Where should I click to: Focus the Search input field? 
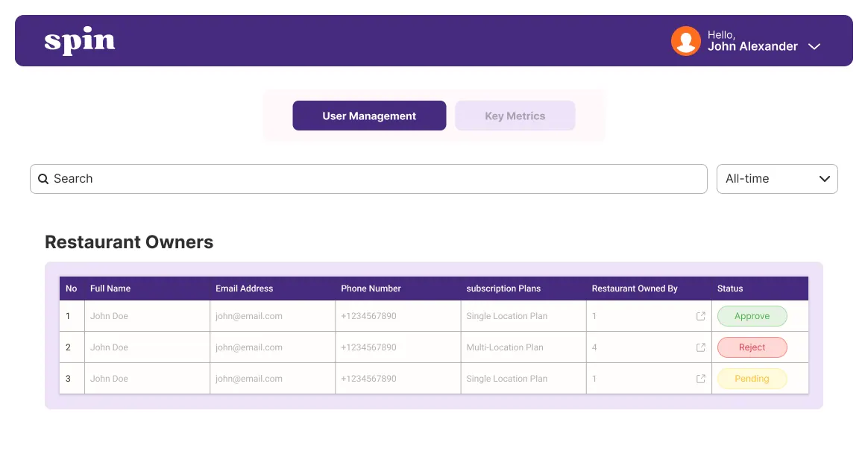click(x=368, y=179)
